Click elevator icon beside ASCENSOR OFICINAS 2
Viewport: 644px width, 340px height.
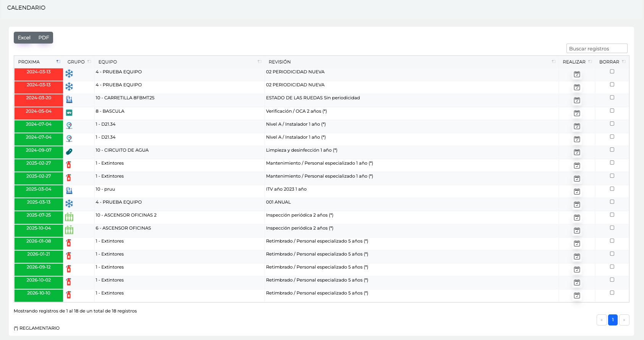coord(69,217)
